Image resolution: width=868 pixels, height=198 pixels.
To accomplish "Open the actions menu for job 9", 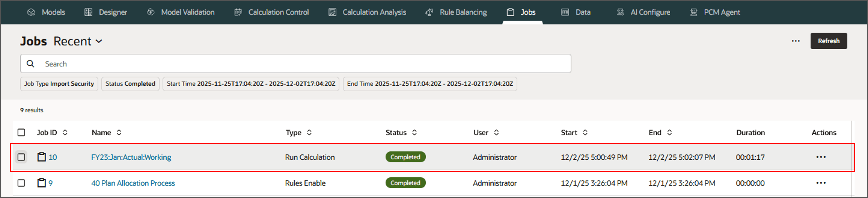I will click(x=821, y=183).
